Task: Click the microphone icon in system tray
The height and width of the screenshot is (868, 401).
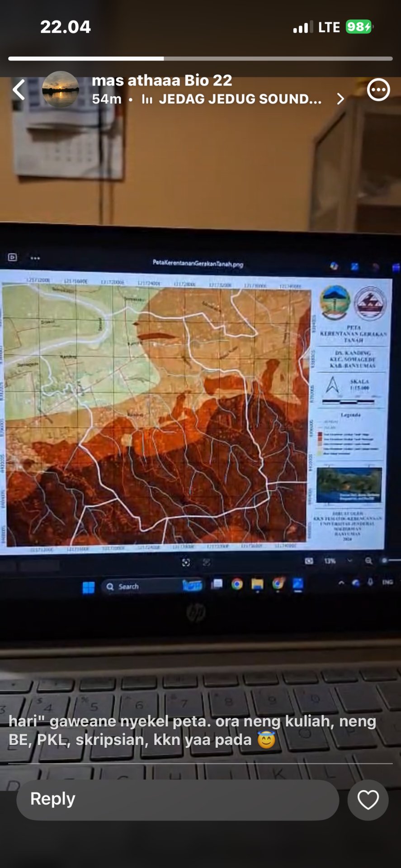Action: tap(370, 582)
